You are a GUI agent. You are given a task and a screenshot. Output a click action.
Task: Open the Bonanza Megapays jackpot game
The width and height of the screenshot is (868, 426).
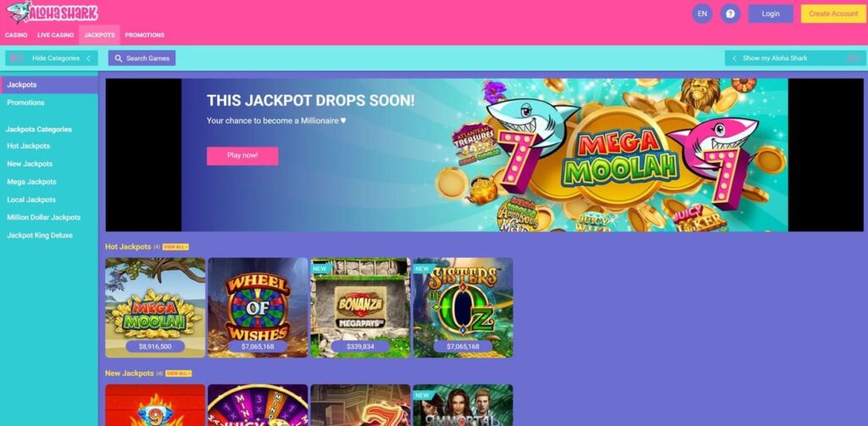pyautogui.click(x=360, y=307)
